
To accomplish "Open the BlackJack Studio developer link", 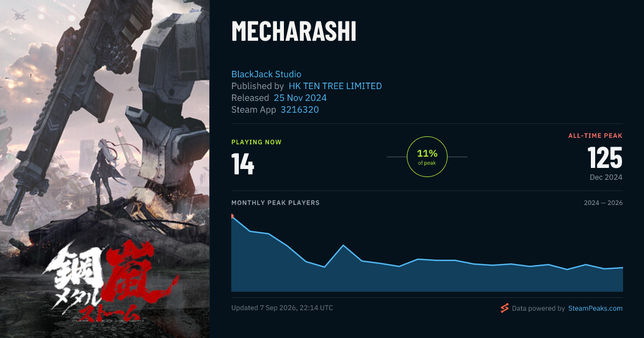I will [266, 74].
